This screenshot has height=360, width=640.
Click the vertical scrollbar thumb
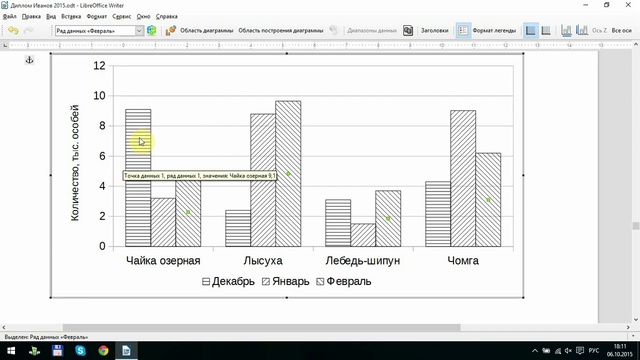pos(636,226)
